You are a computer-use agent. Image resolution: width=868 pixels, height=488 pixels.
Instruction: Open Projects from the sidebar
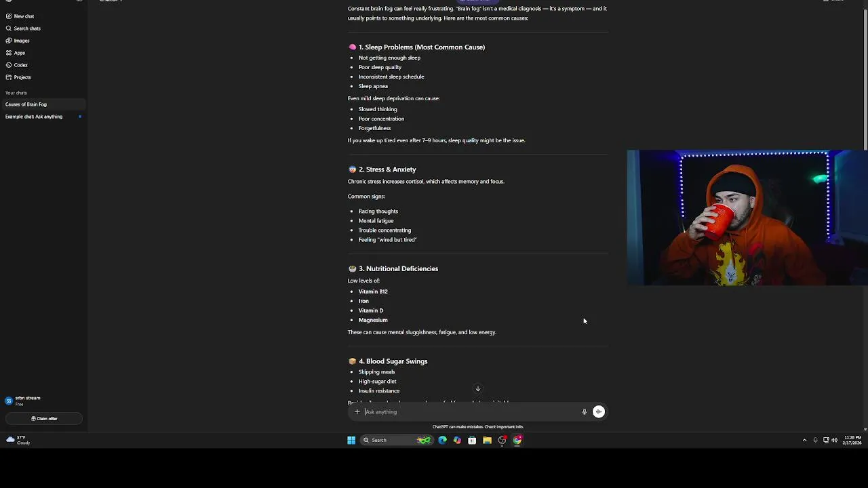(18, 77)
